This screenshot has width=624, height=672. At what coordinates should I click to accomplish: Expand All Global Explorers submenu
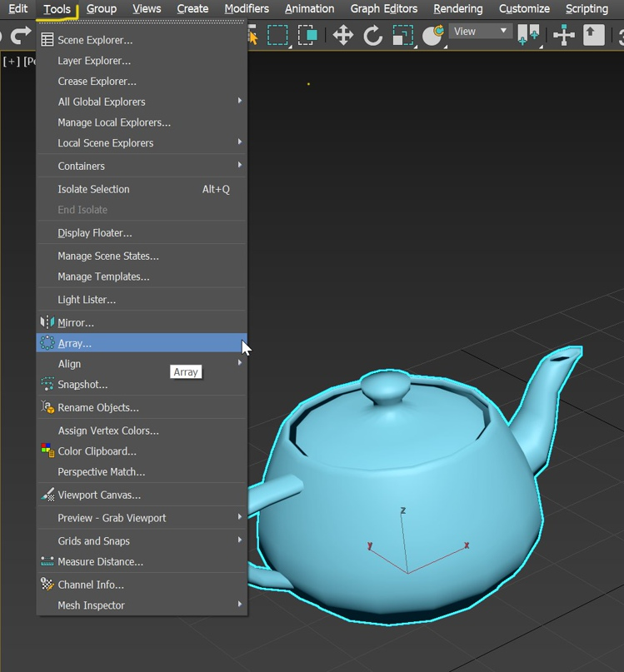(142, 102)
